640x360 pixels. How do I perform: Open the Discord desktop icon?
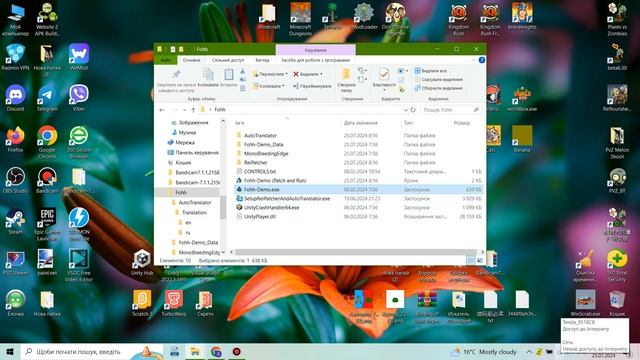(15, 98)
